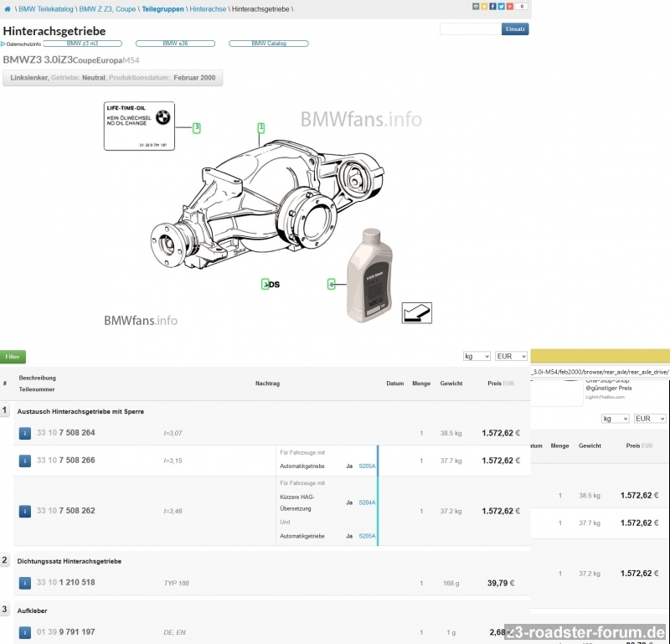Click the search input field beside Einsatz
The height and width of the screenshot is (644, 670).
[470, 29]
